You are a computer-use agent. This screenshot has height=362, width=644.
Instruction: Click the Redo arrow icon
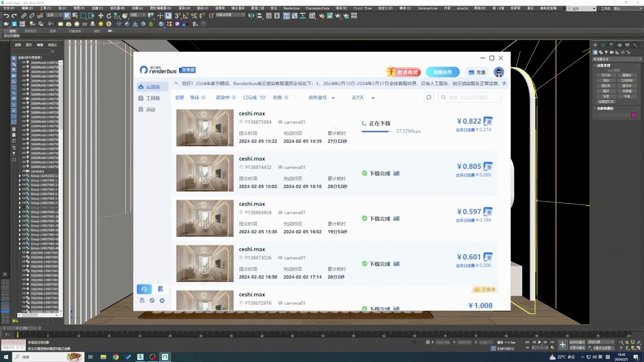[x=14, y=16]
